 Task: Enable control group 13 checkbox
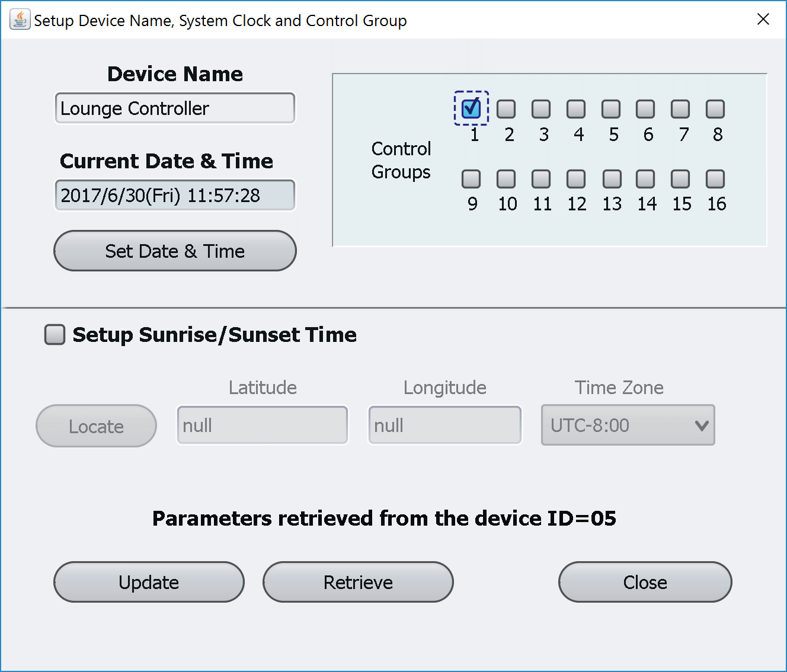point(612,179)
